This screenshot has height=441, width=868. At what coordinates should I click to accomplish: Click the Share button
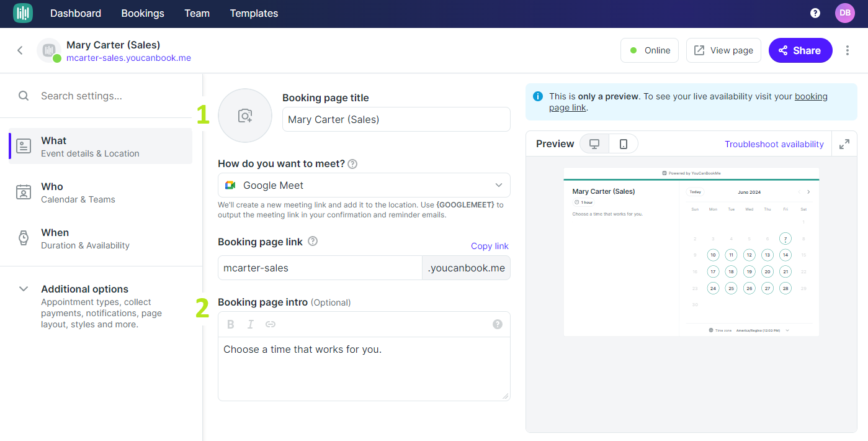pyautogui.click(x=800, y=50)
